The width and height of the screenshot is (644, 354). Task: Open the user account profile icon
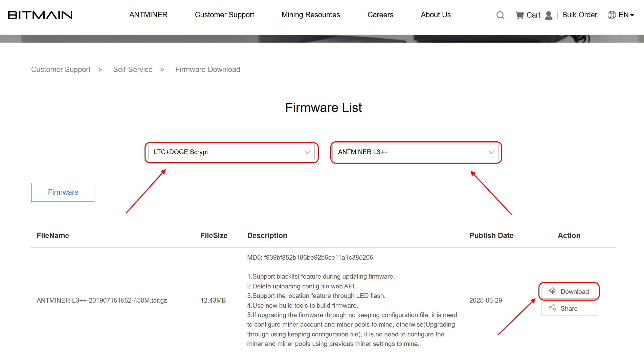pos(549,15)
